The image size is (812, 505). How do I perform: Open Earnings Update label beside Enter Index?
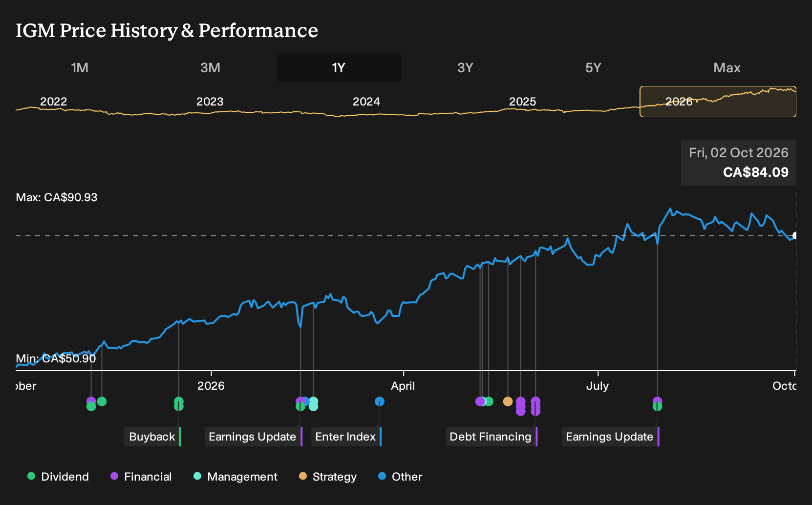tap(253, 437)
